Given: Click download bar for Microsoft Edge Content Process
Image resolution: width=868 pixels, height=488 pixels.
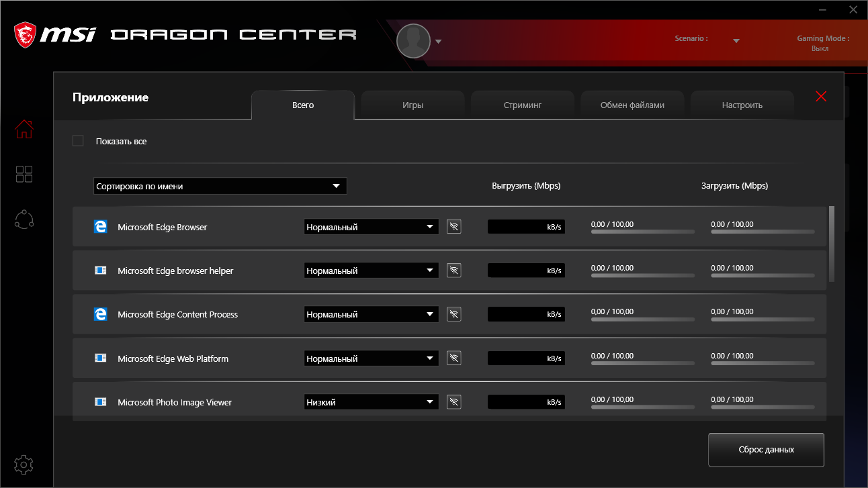Looking at the screenshot, I should 763,319.
